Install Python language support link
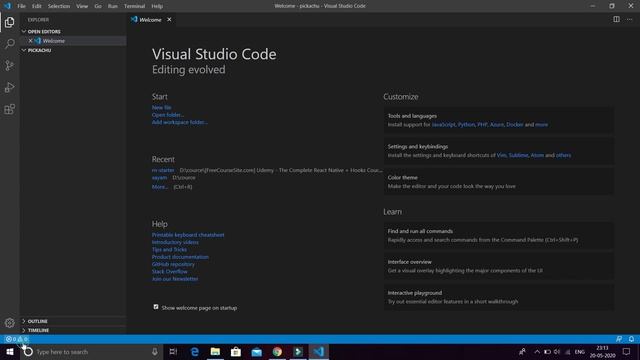640x360 pixels. [466, 124]
